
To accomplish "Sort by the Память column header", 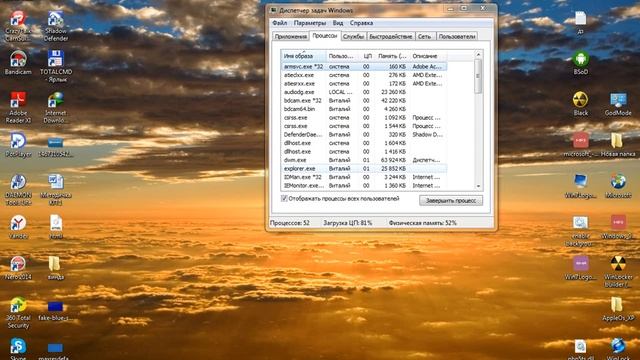I will 392,56.
